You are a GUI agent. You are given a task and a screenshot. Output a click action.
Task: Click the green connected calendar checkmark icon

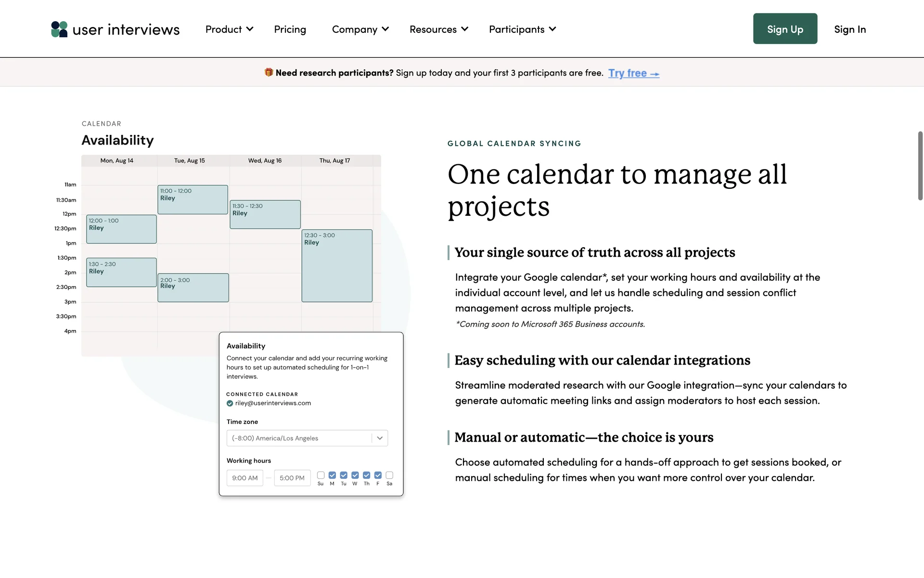click(x=230, y=404)
